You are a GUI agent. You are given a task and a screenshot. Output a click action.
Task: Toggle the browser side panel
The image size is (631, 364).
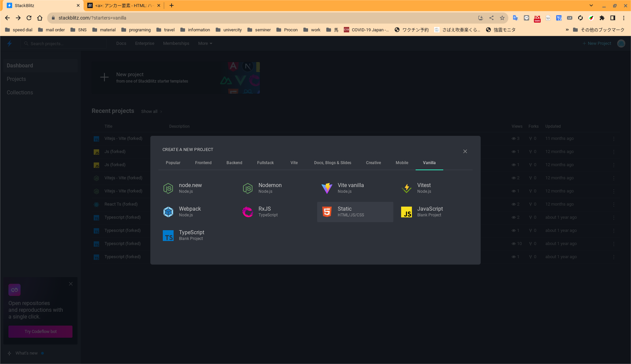[x=613, y=18]
